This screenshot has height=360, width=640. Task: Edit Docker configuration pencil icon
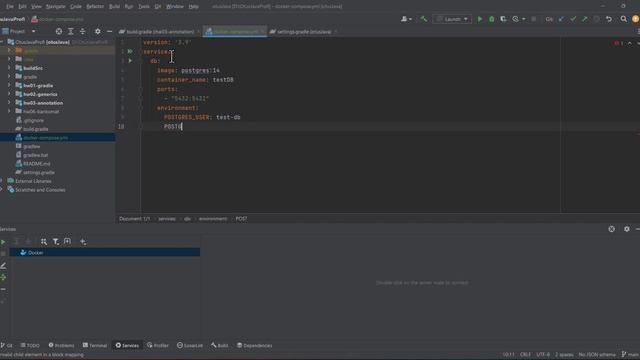(x=3, y=265)
